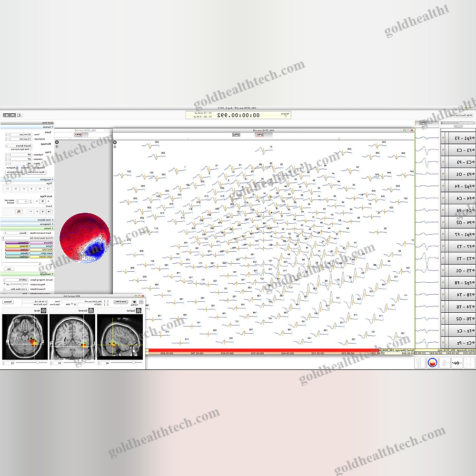The height and width of the screenshot is (476, 476).
Task: Click the layout toggle icons in top toolbar
Action: (12, 115)
